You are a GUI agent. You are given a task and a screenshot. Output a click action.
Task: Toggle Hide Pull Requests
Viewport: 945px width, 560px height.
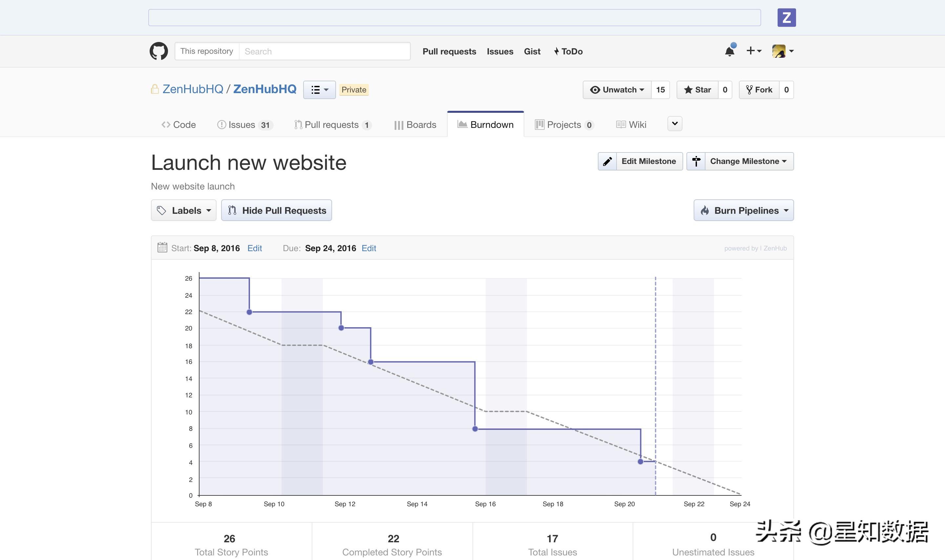(276, 210)
